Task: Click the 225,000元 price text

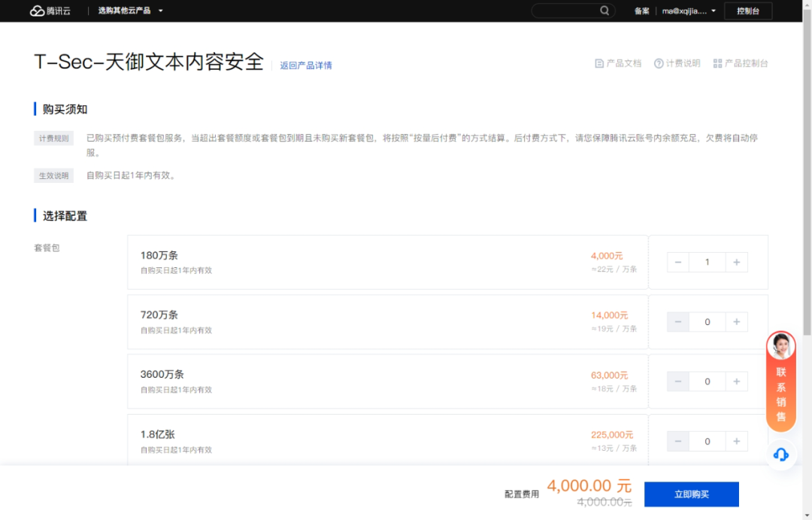Action: [x=612, y=434]
